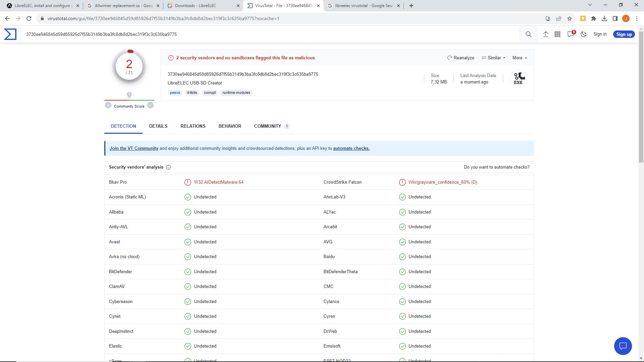Open the Chrome three-dot menu
The height and width of the screenshot is (362, 644).
pyautogui.click(x=637, y=18)
